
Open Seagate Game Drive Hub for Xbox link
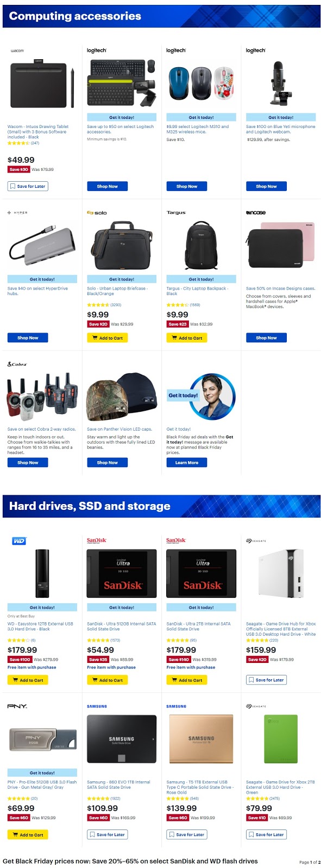(281, 629)
